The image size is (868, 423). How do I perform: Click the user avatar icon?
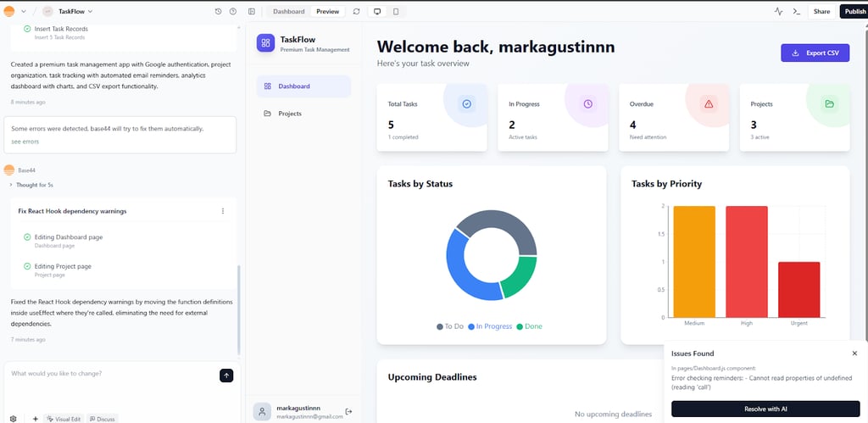point(263,411)
